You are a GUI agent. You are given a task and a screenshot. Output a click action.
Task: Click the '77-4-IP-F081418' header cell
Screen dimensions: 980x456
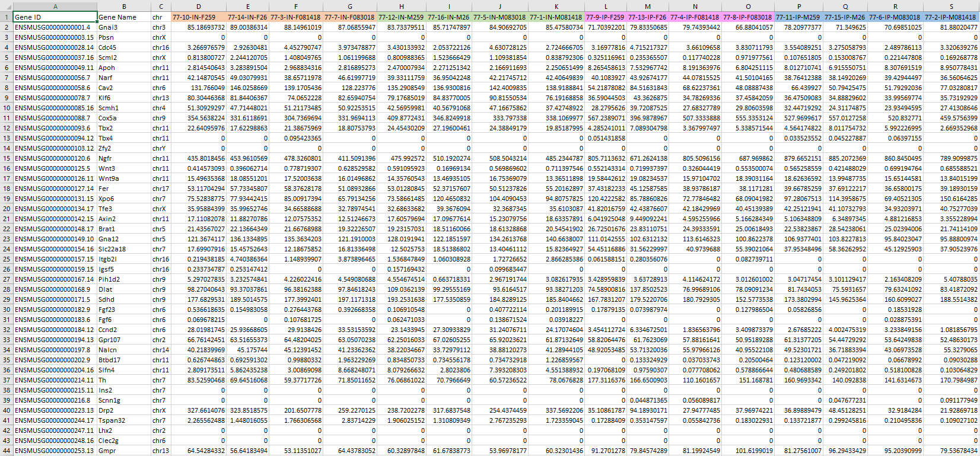pos(695,17)
